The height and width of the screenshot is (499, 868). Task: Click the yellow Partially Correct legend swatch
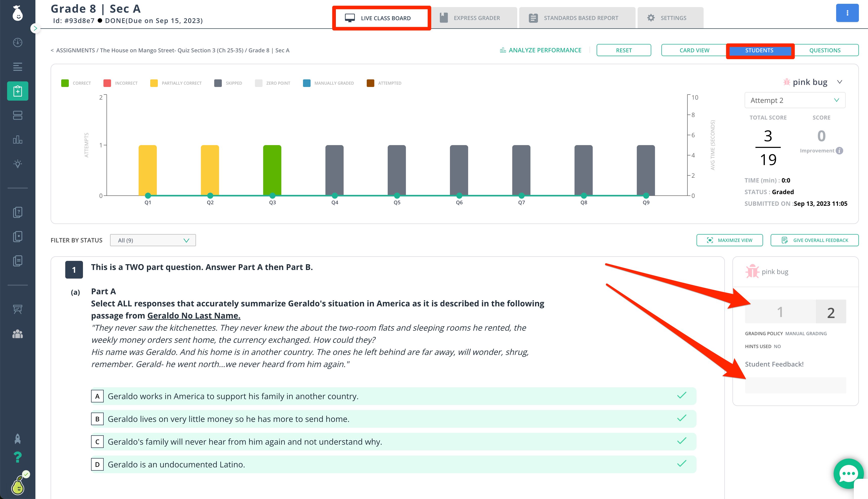tap(154, 83)
